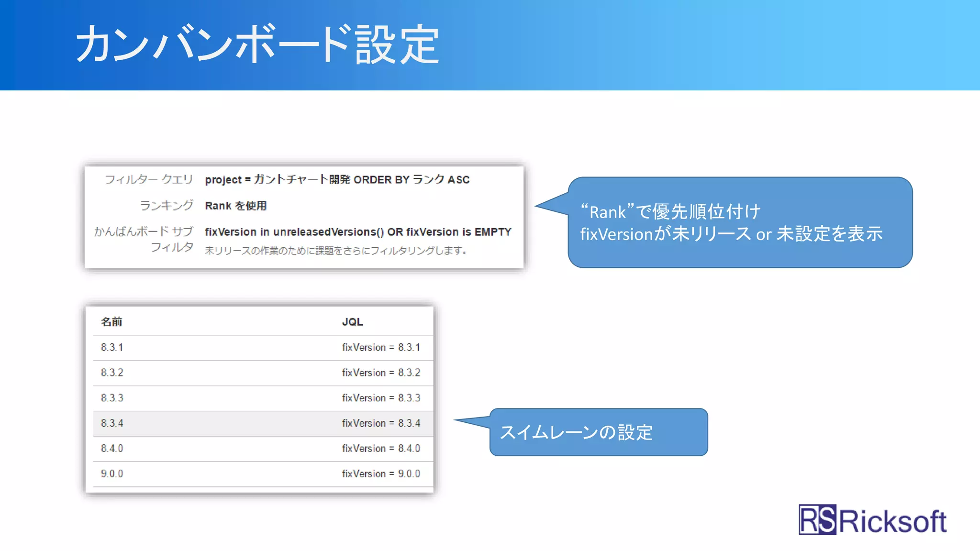Select swimlane name 8.4.0
The width and height of the screenshot is (980, 551).
(x=112, y=449)
